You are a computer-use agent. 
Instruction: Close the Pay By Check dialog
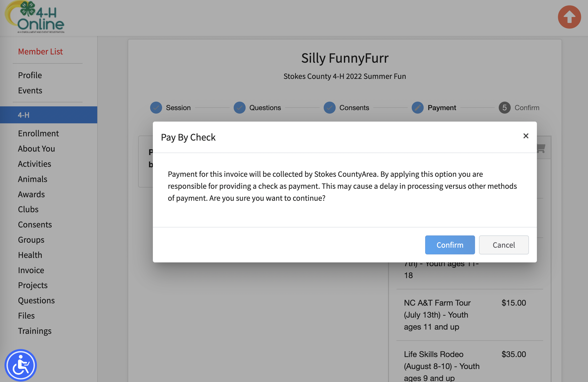tap(526, 136)
